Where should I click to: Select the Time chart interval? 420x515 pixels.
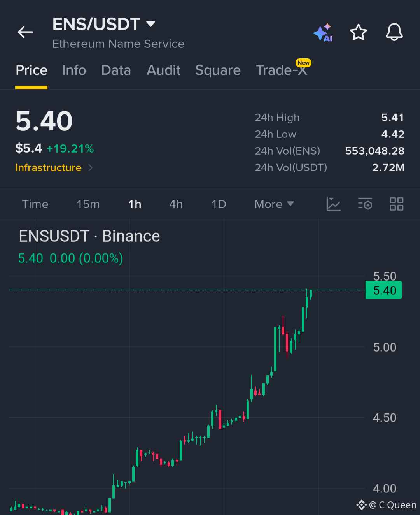[x=35, y=204]
